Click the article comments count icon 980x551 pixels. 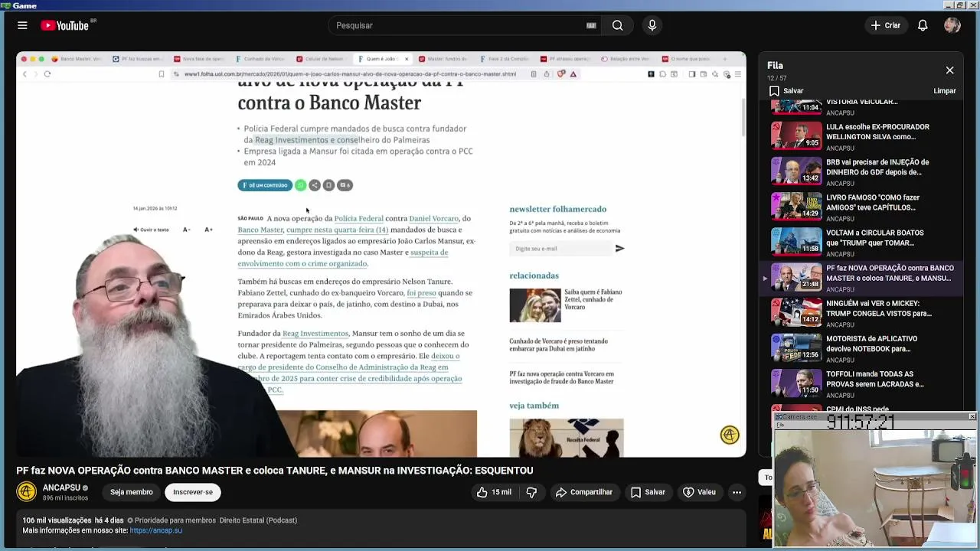(x=345, y=185)
